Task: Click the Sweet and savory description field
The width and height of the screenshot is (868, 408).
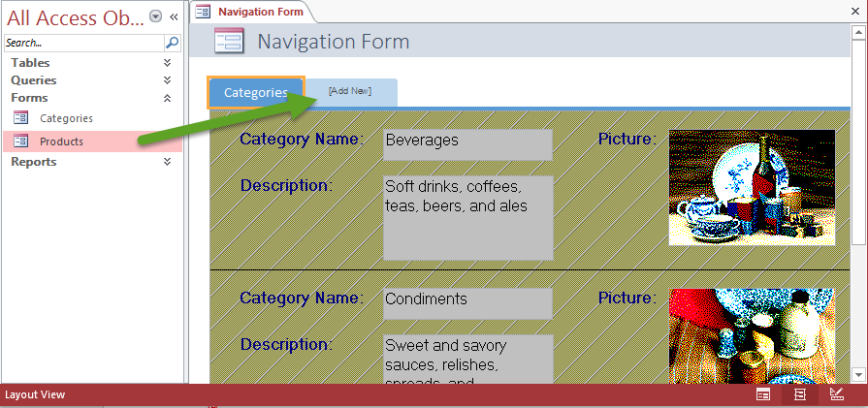Action: pos(467,360)
